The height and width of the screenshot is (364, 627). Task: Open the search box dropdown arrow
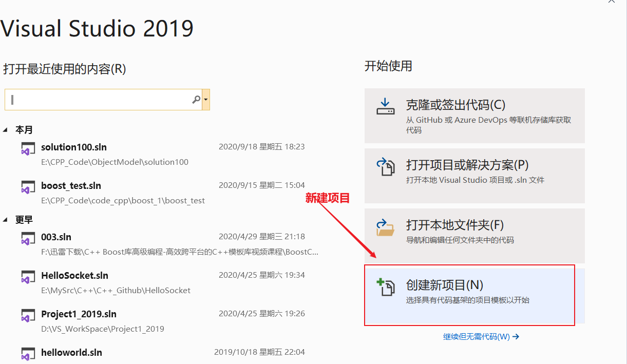(206, 100)
